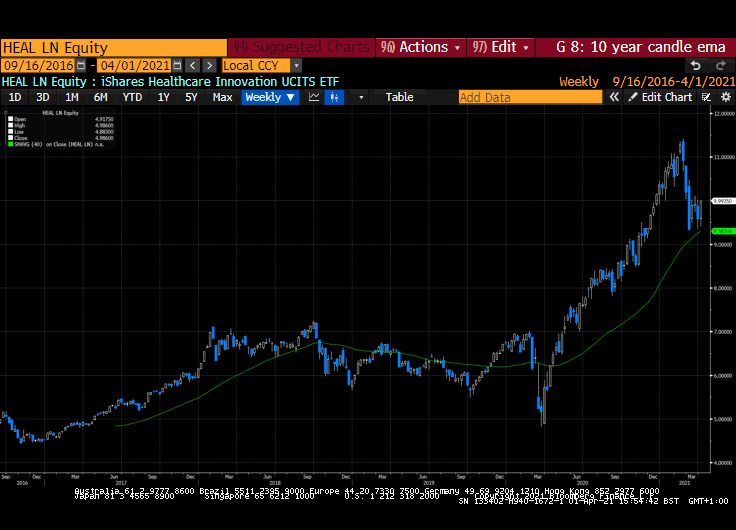Select 1Y time range tab
The image size is (736, 530).
163,97
